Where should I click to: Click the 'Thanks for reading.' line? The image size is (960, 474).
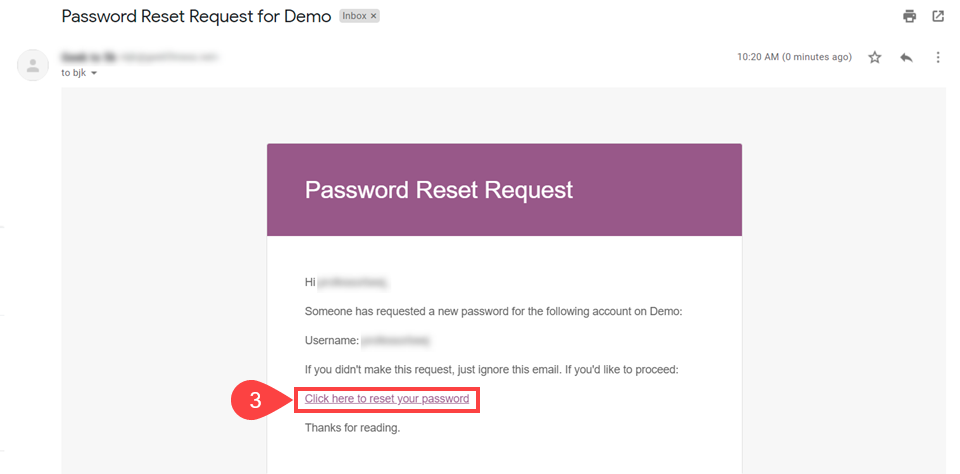tap(352, 428)
